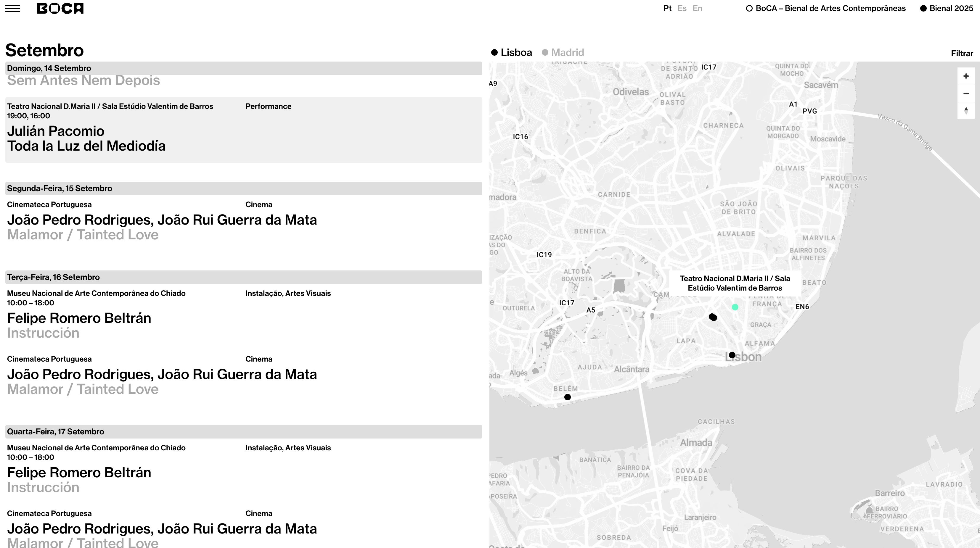Open the hamburger menu icon

coord(12,8)
